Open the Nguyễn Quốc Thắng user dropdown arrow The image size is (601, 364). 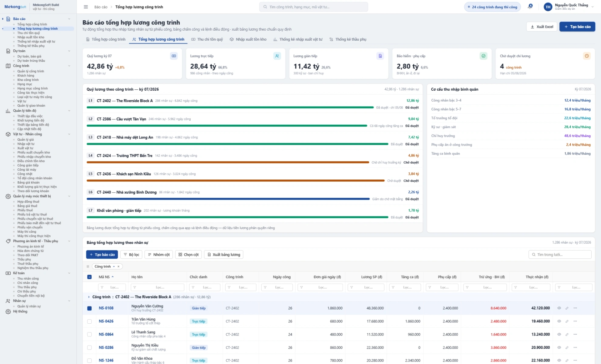593,7
